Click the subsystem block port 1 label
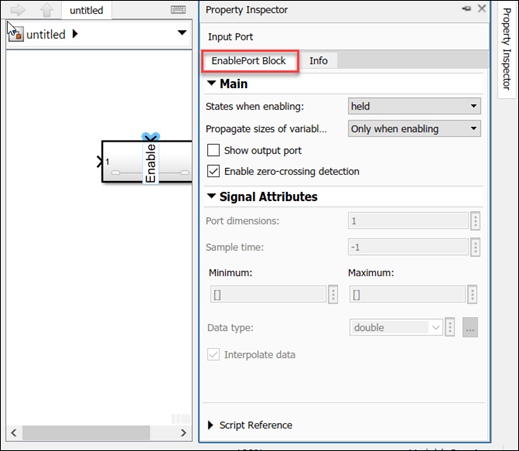The width and height of the screenshot is (519, 451). pyautogui.click(x=107, y=162)
